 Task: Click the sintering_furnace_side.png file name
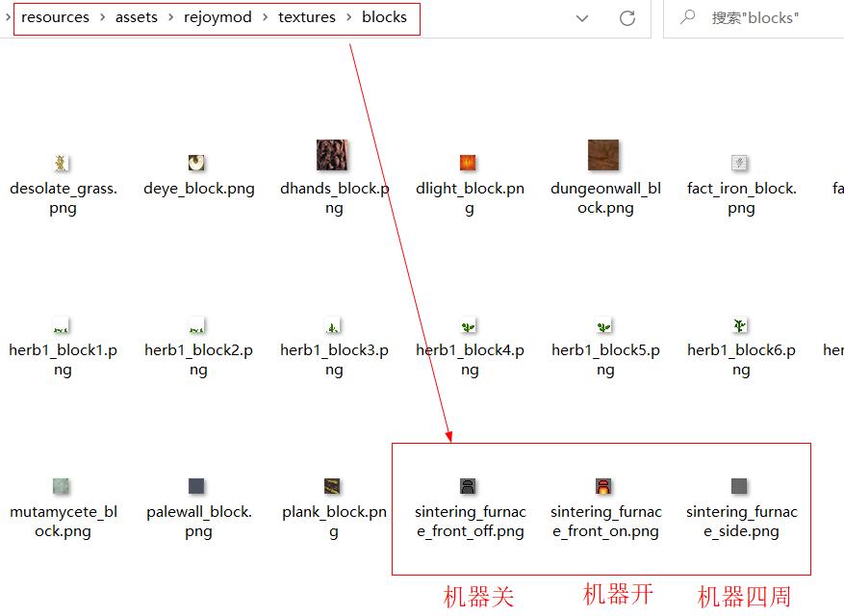coord(741,522)
